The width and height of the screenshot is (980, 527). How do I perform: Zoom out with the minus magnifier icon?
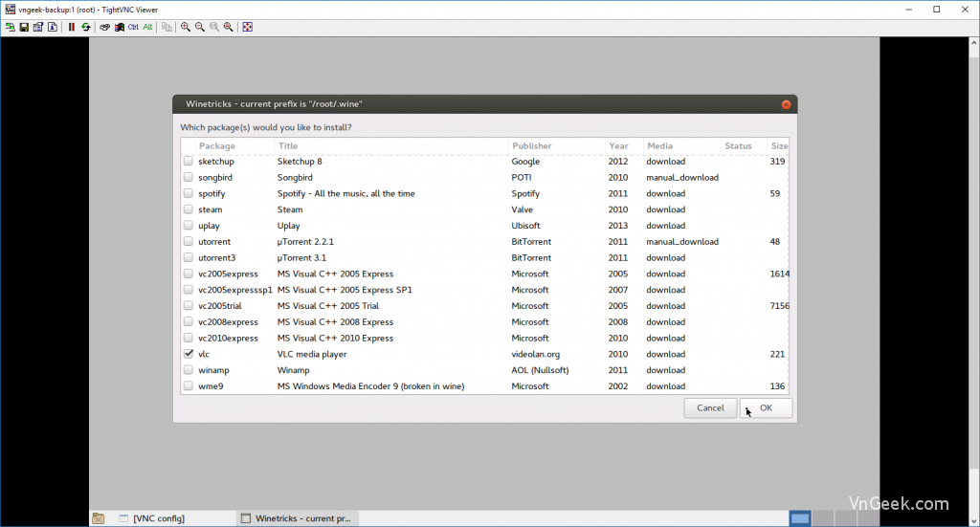[200, 27]
